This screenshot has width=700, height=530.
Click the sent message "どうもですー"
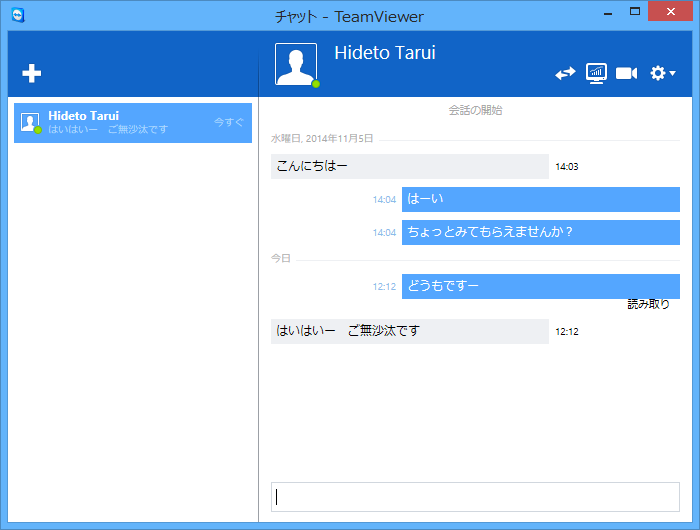(541, 286)
